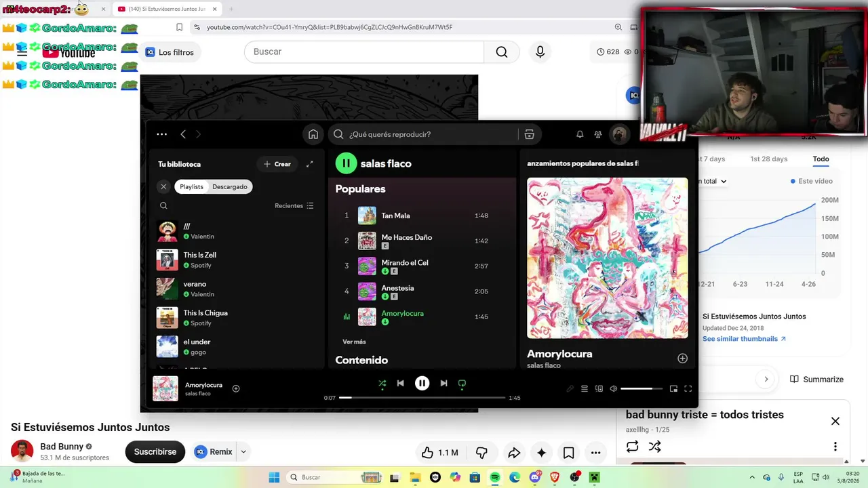This screenshot has height=488, width=868.
Task: Select the Playlists filter chip
Action: tap(191, 186)
